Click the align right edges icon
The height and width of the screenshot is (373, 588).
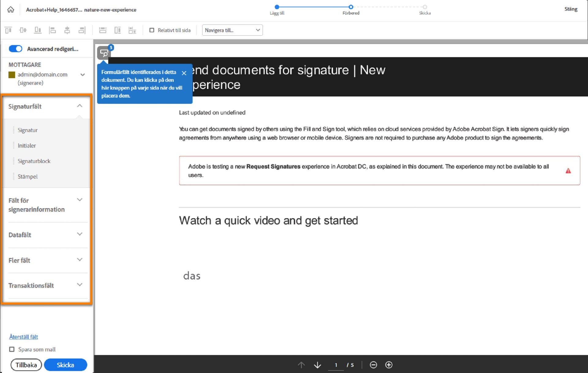point(82,30)
